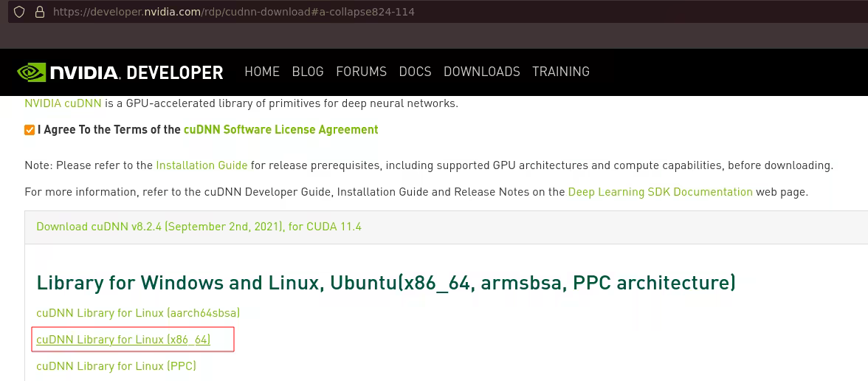The image size is (868, 381).
Task: Open the Installation Guide link
Action: click(202, 165)
